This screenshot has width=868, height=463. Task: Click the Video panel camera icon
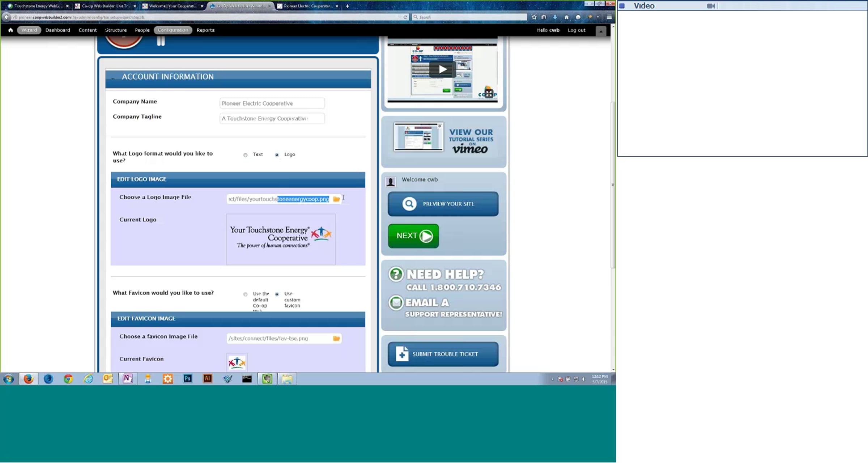pyautogui.click(x=711, y=6)
